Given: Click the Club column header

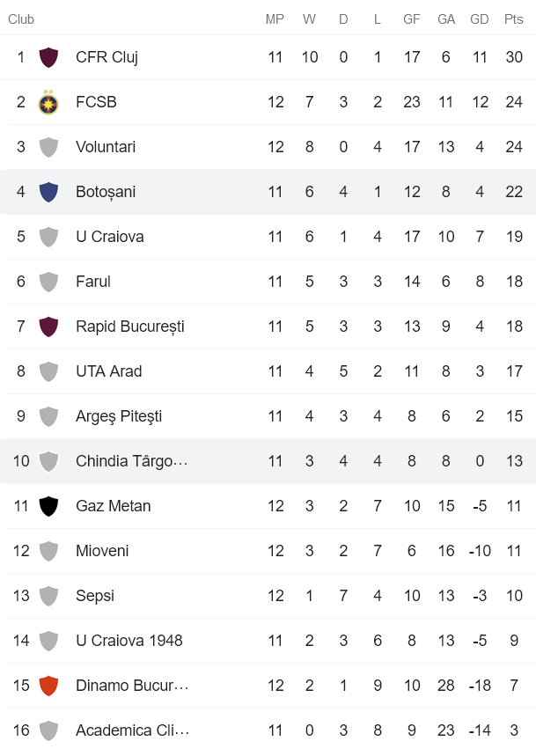Looking at the screenshot, I should [21, 19].
